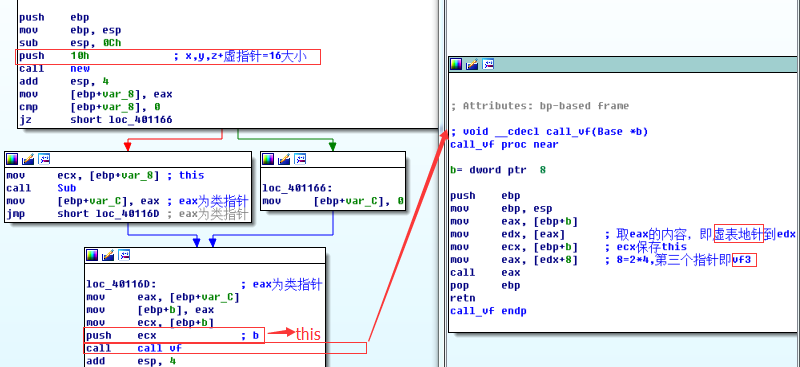Click the 'pop ebp' instruction
800x367 pixels.
(x=485, y=285)
